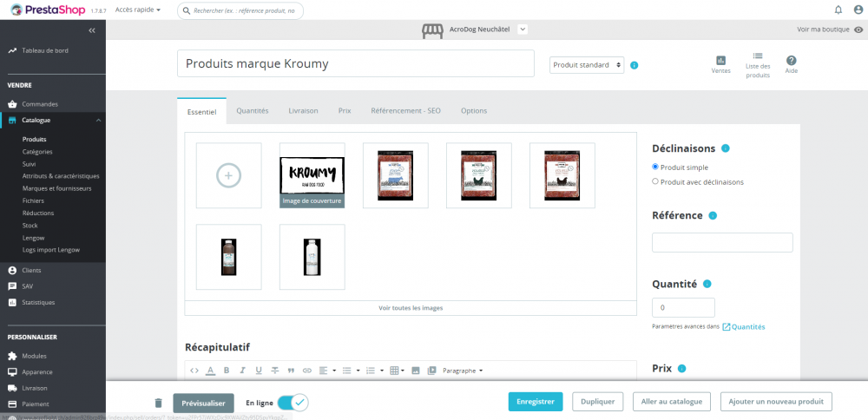Add a new image with plus tile
Image resolution: width=868 pixels, height=420 pixels.
pyautogui.click(x=228, y=175)
